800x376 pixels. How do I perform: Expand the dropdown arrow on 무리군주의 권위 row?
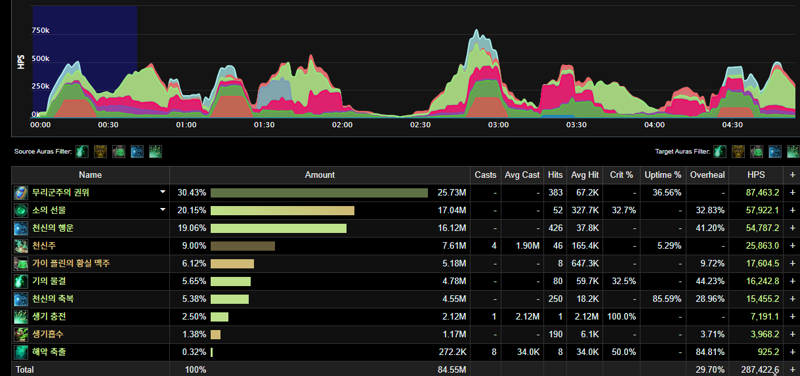click(163, 192)
